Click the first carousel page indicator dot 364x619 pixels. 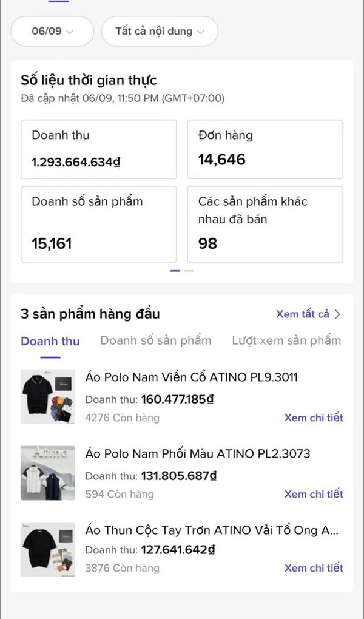[x=175, y=271]
